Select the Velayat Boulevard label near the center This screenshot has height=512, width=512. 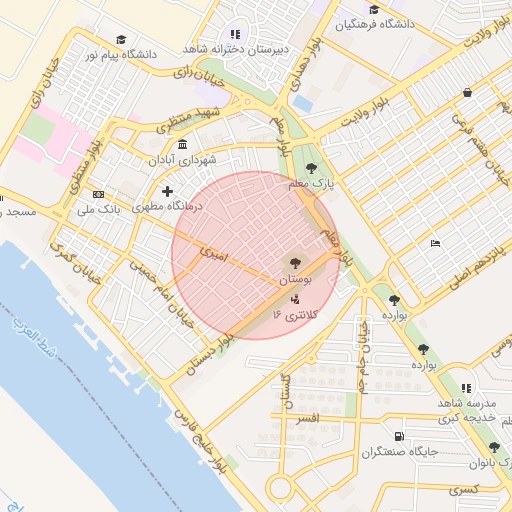click(x=365, y=111)
